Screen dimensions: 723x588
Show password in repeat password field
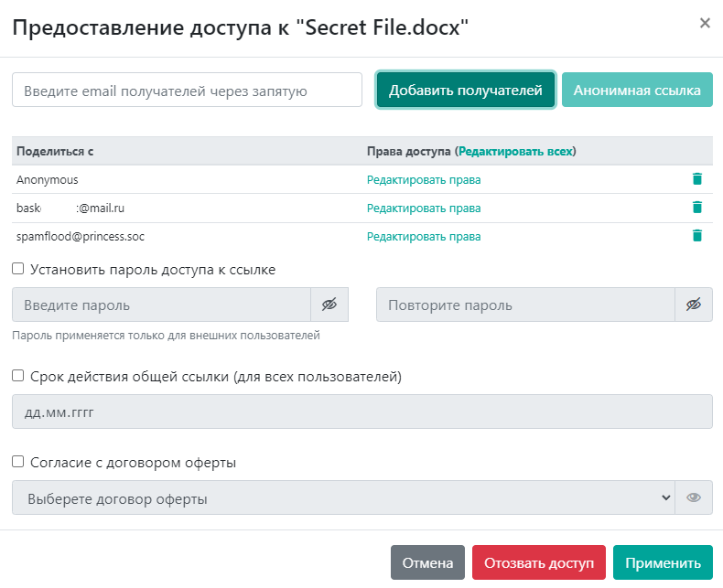click(694, 305)
